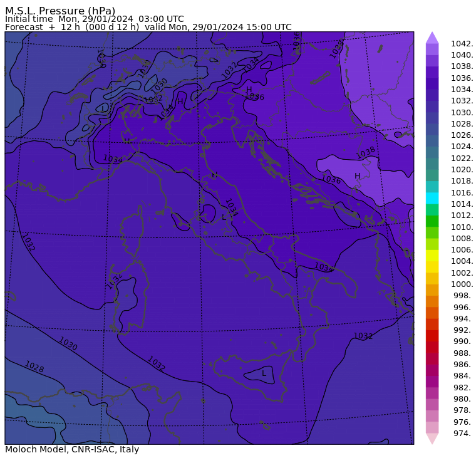Click the pink lower arrow of color scale
This screenshot has height=458, width=476.
tap(432, 439)
